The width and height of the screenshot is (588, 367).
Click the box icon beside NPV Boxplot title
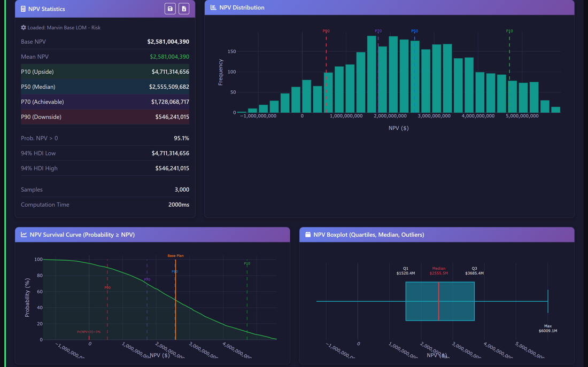(308, 235)
